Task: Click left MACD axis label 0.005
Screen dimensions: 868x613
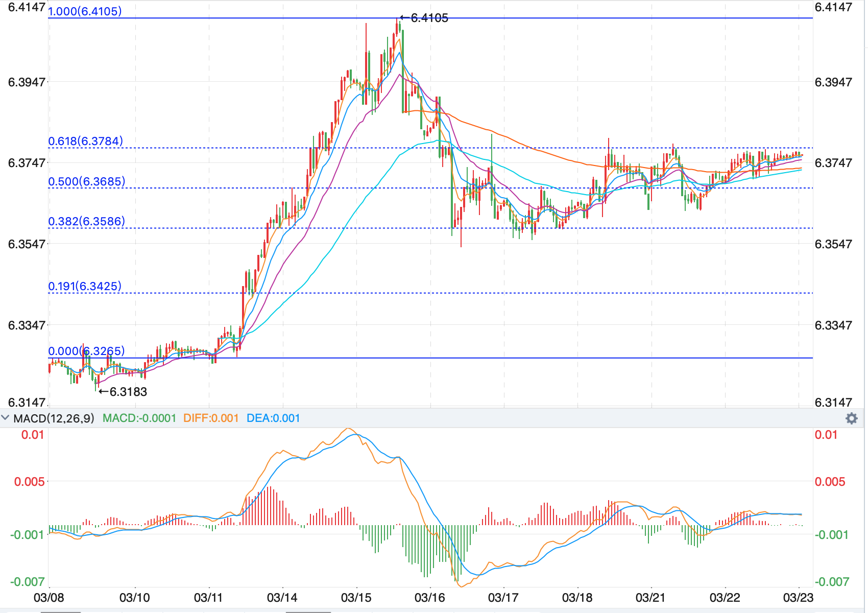Action: pyautogui.click(x=29, y=482)
